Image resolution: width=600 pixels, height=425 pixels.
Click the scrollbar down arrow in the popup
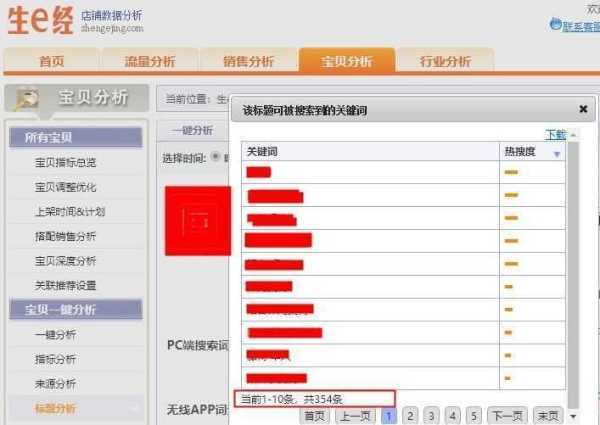click(x=573, y=412)
